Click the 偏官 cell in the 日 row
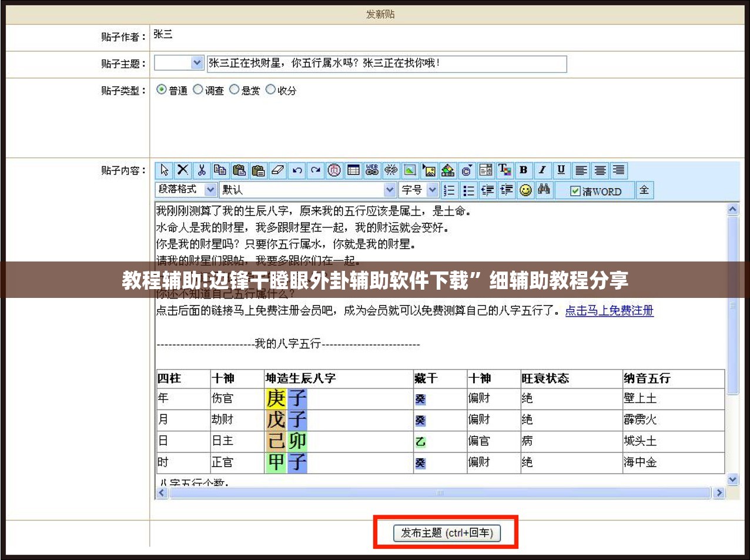Screen dimensions: 750x560 [x=493, y=441]
